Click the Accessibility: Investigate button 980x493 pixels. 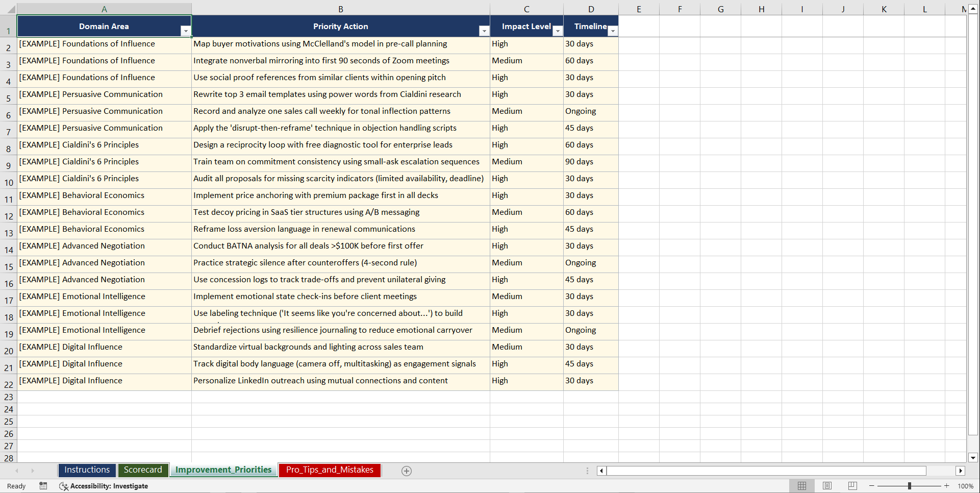click(104, 486)
